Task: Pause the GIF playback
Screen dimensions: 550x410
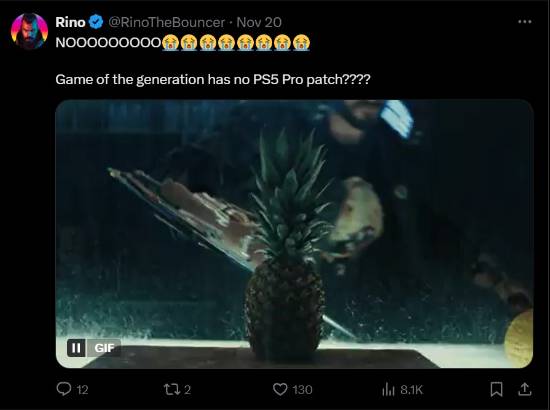Action: pos(76,348)
